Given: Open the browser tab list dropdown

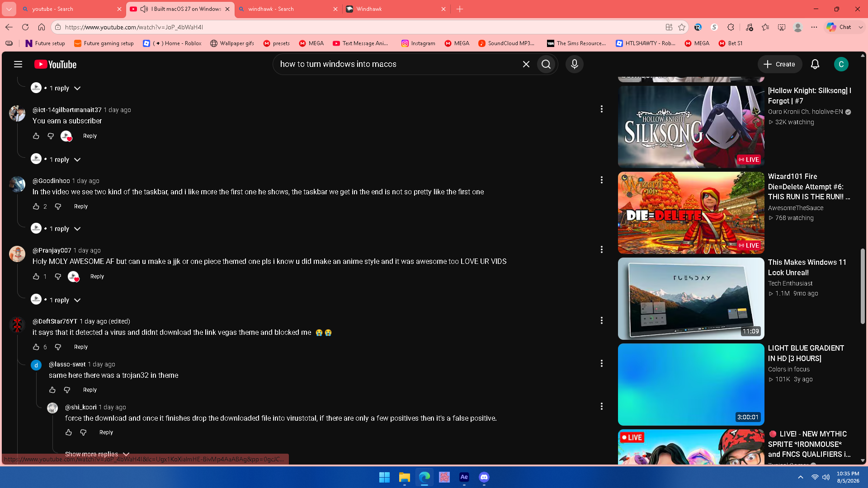Looking at the screenshot, I should [9, 9].
